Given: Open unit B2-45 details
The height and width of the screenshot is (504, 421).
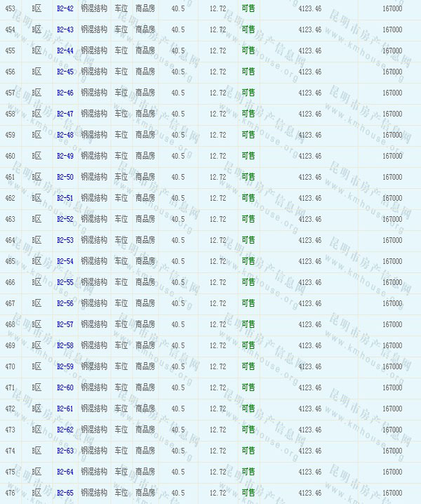Looking at the screenshot, I should click(x=65, y=72).
